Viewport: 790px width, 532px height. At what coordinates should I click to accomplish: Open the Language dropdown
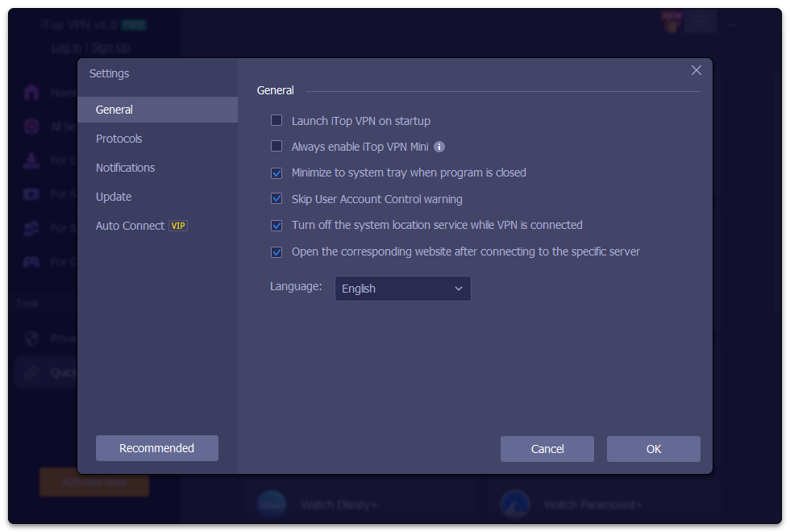(x=402, y=288)
